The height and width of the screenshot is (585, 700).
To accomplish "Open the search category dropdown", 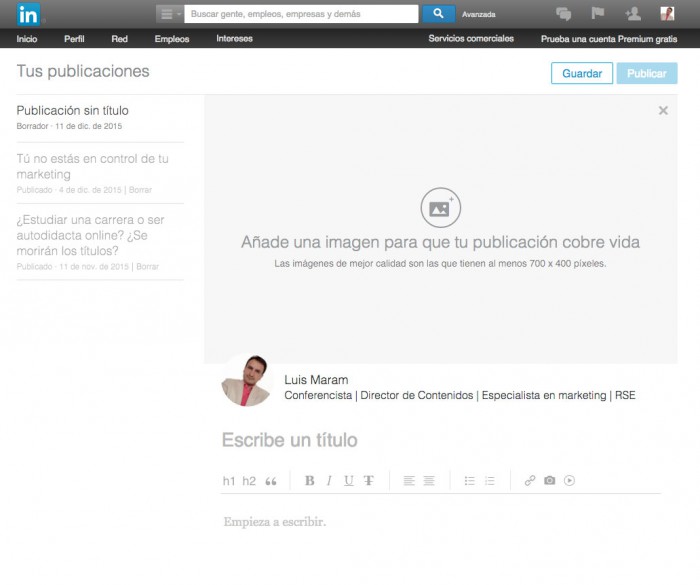I will point(170,14).
